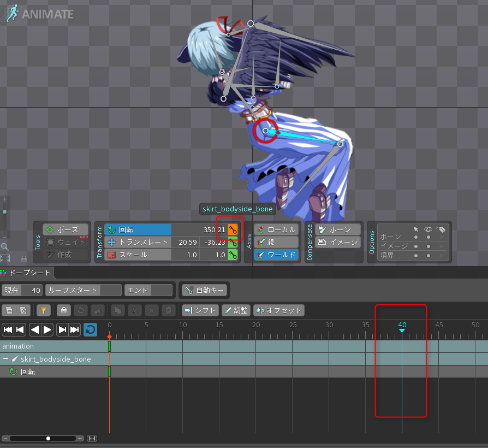The image size is (488, 448).
Task: Click the viewport lock icon
Action: 23,258
